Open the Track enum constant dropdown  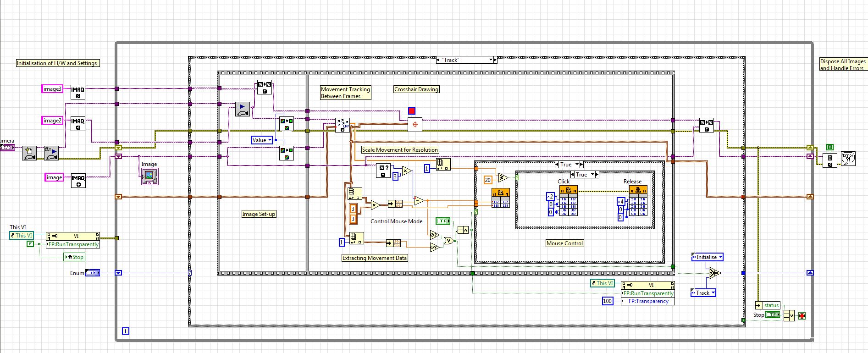point(713,293)
